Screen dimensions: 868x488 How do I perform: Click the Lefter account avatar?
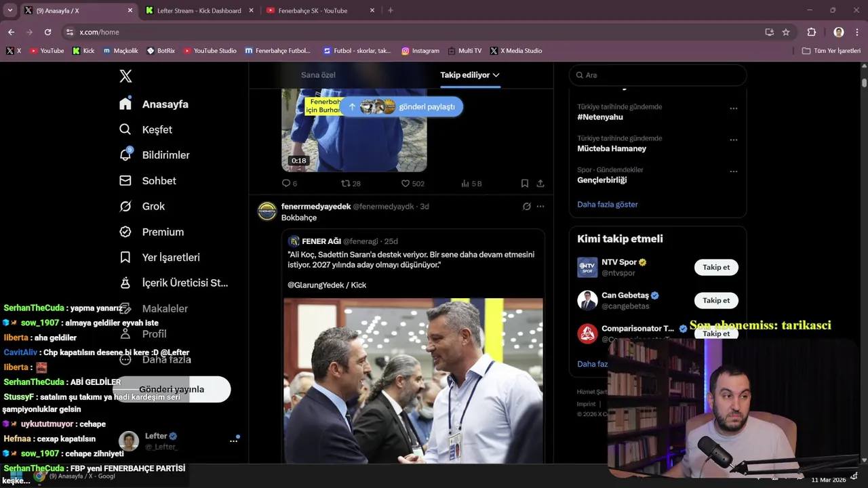click(129, 441)
